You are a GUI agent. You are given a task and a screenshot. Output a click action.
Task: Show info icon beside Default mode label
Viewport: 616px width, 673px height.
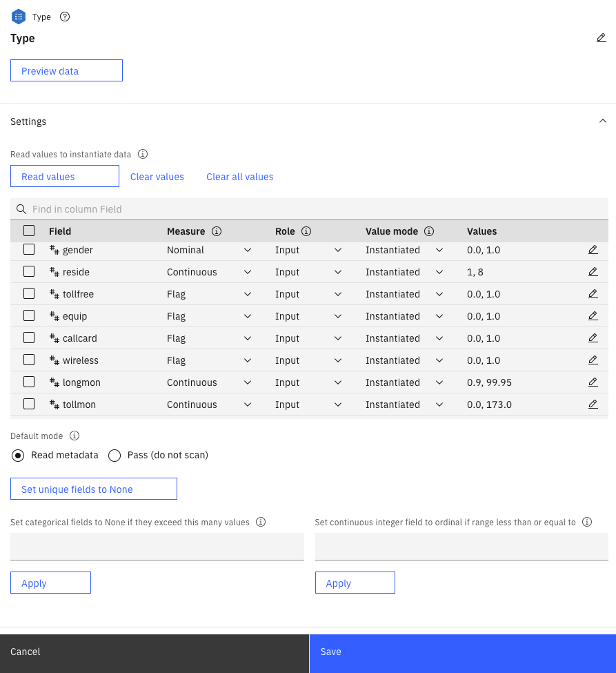(x=74, y=436)
